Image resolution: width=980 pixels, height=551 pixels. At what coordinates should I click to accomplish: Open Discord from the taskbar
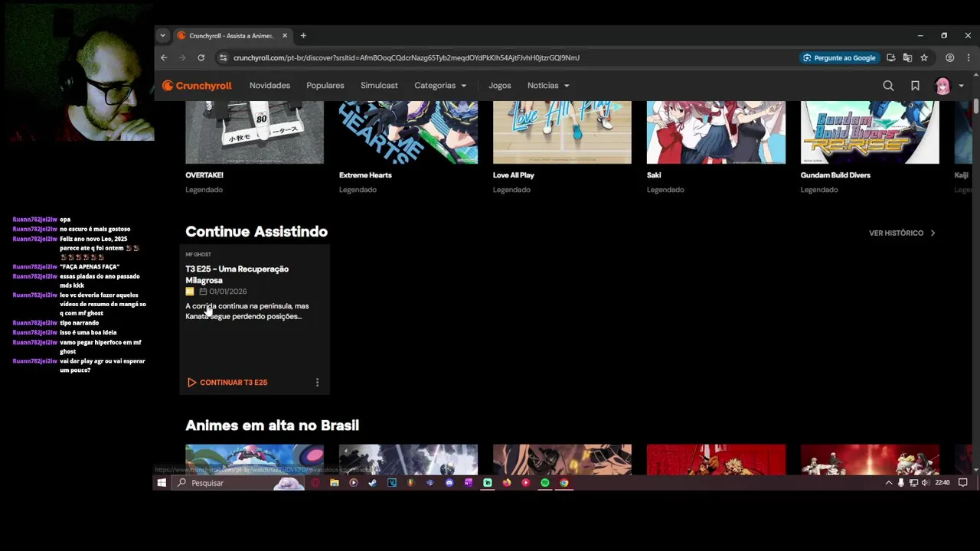[449, 483]
